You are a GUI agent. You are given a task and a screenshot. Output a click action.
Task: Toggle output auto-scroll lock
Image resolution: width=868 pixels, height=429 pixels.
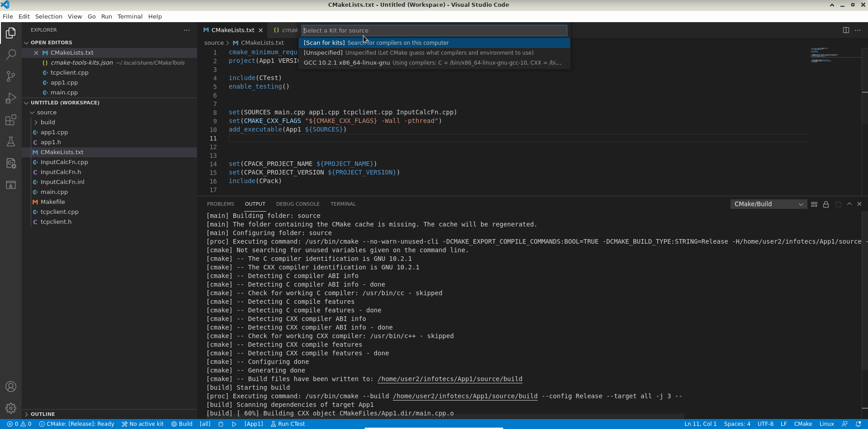[826, 204]
